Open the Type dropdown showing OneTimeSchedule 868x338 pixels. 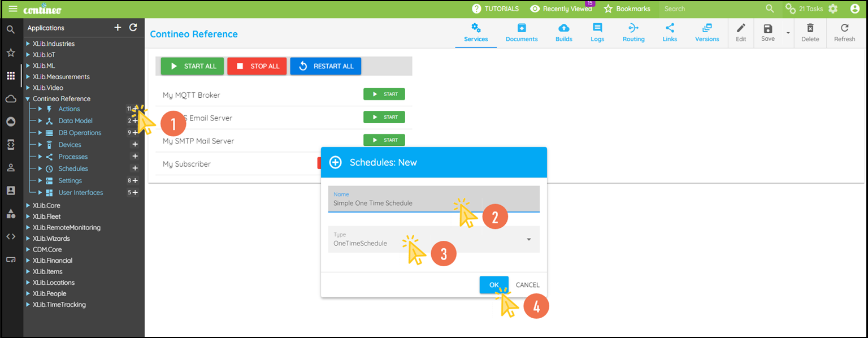(433, 240)
